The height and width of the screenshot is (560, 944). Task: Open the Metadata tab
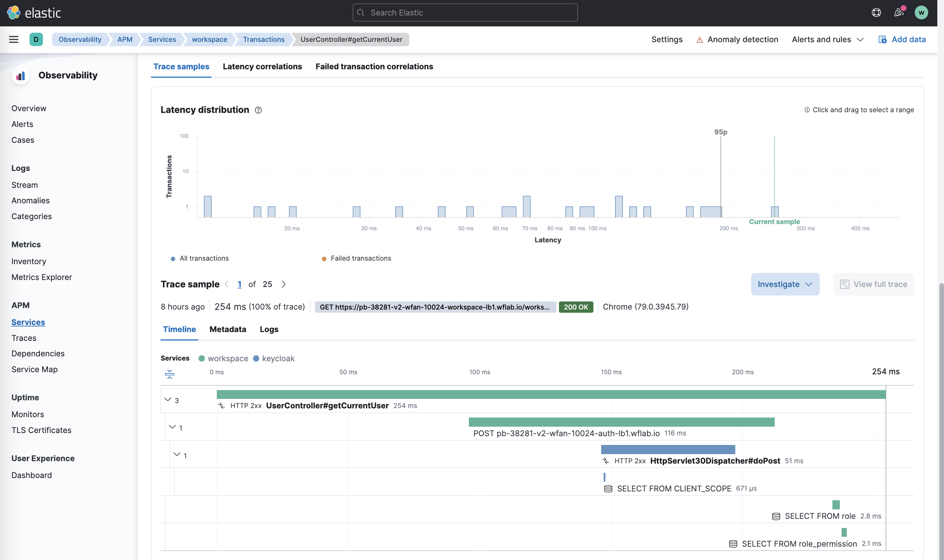coord(228,330)
